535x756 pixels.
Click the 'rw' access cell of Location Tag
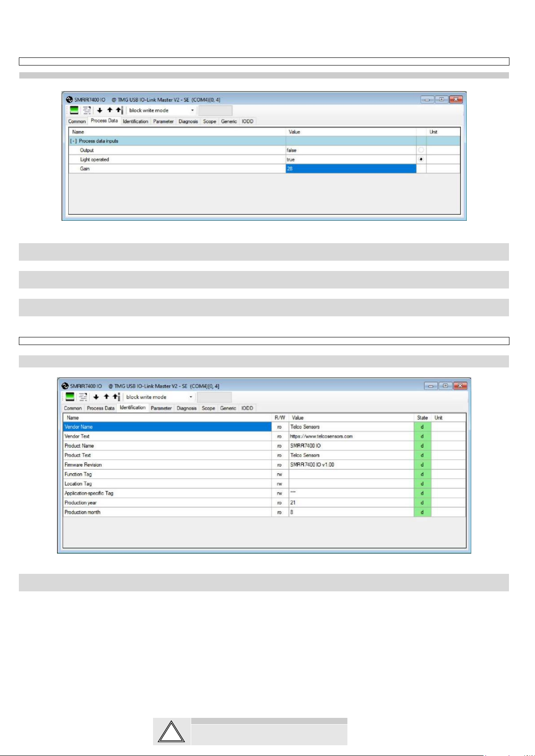tap(280, 484)
